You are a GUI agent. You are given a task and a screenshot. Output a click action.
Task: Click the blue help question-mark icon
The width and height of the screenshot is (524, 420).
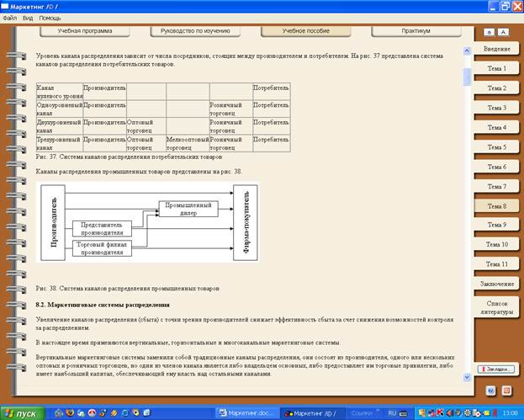click(x=490, y=391)
